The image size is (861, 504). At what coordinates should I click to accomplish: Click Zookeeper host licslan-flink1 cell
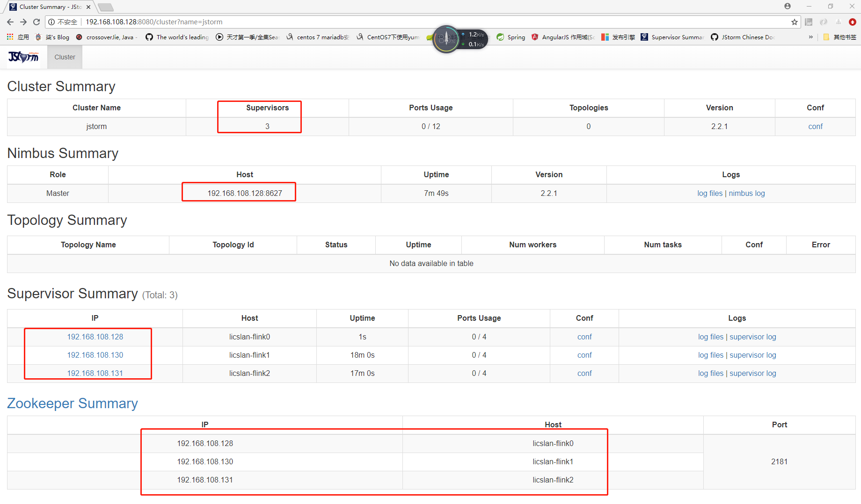pos(553,461)
